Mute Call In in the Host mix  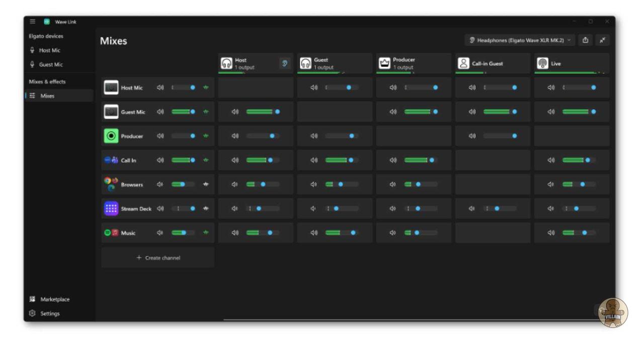coord(235,160)
